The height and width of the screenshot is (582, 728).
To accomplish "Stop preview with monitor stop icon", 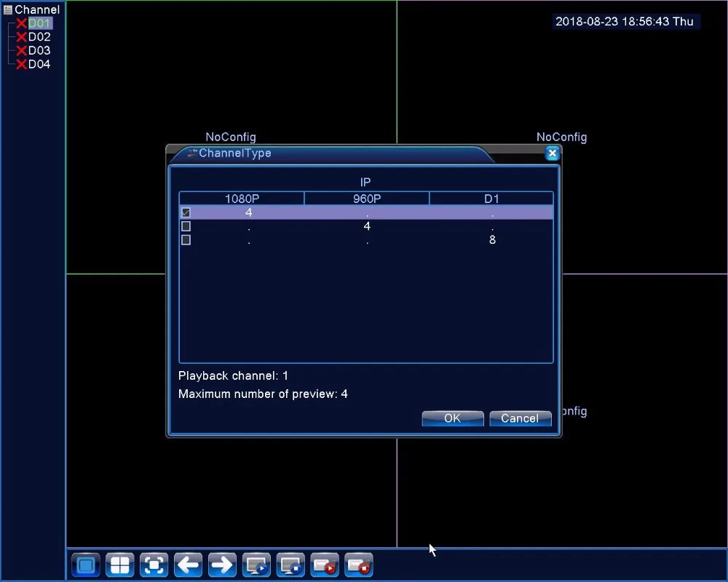I will pyautogui.click(x=290, y=565).
